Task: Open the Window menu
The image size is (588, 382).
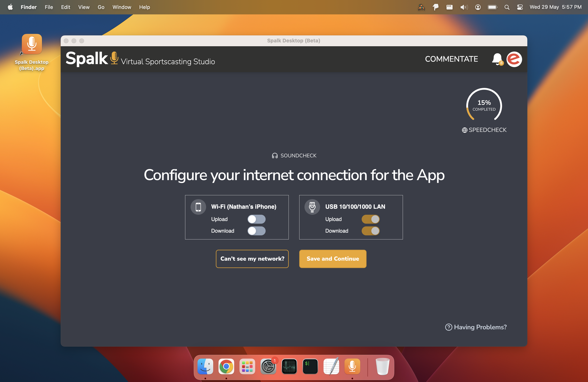Action: point(122,7)
